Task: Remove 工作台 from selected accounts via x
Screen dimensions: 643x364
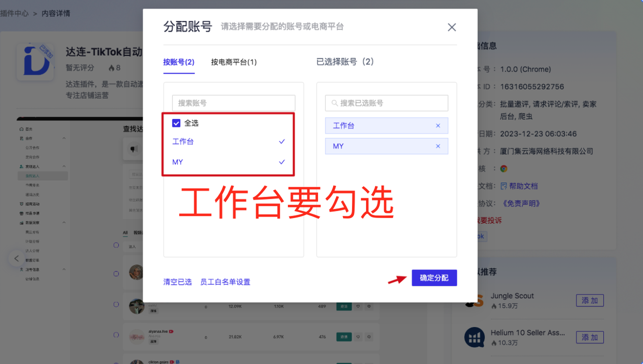Action: pyautogui.click(x=438, y=126)
